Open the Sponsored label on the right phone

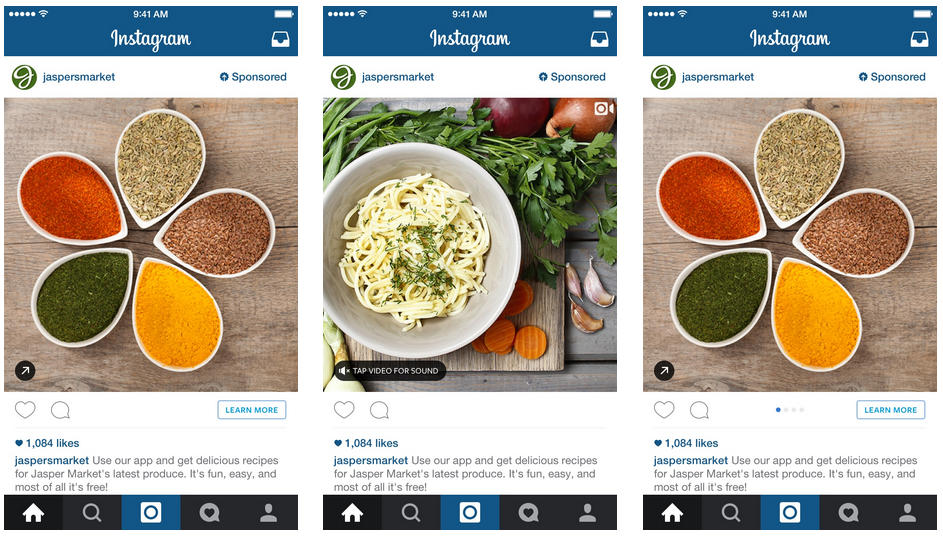tap(892, 77)
